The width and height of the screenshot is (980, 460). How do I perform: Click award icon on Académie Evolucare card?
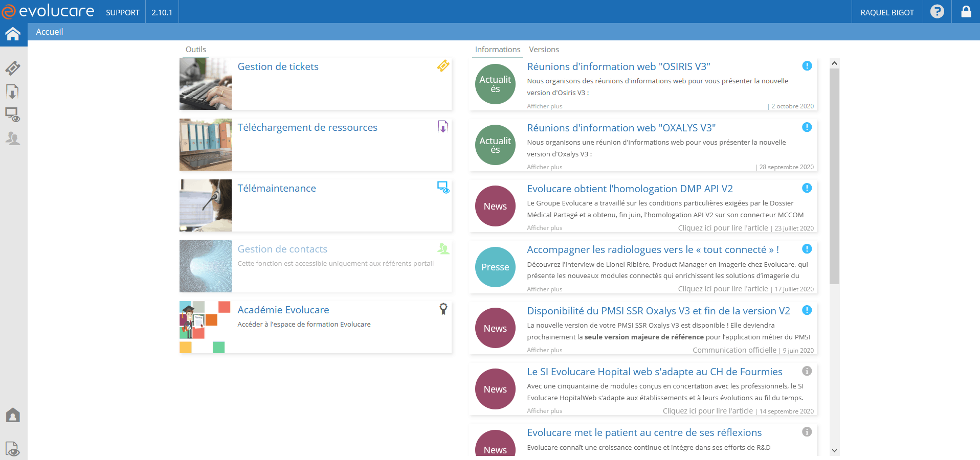click(x=443, y=309)
